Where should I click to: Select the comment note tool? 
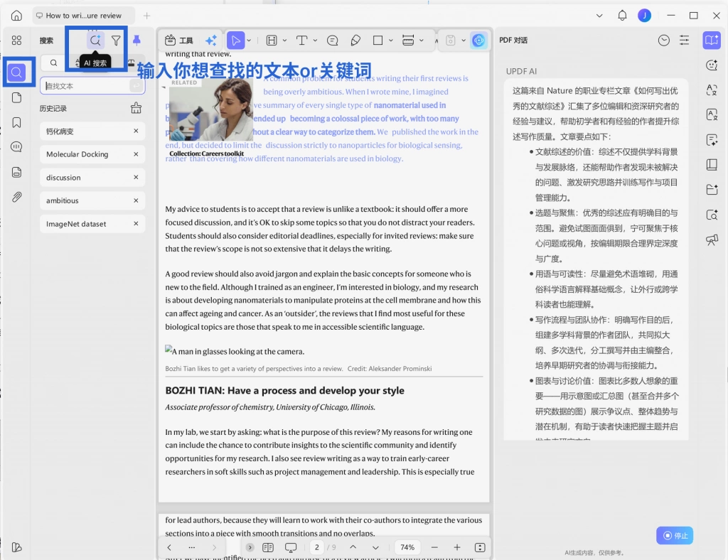point(333,41)
